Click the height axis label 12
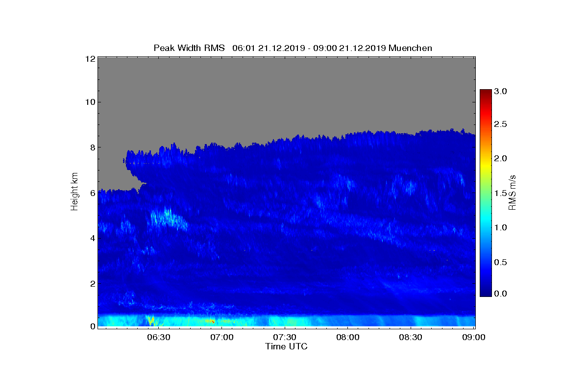Screen dimensions: 588x392 pos(90,59)
